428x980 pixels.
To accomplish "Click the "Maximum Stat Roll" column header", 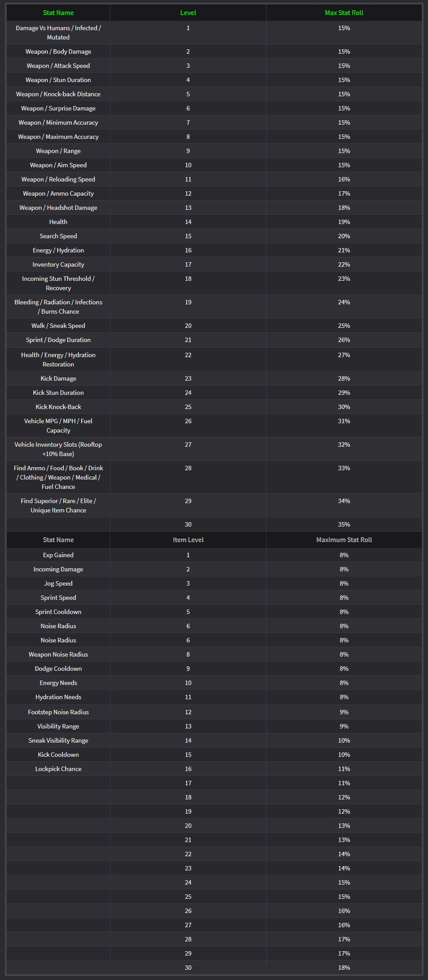I will tap(344, 540).
